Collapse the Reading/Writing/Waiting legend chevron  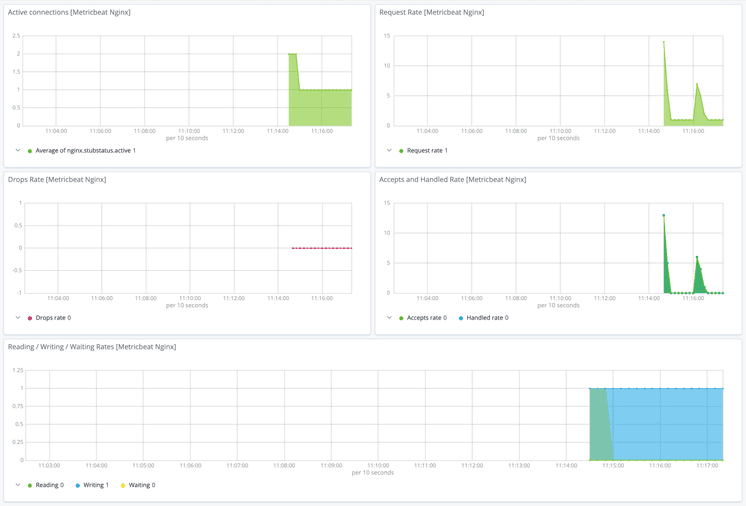[18, 485]
